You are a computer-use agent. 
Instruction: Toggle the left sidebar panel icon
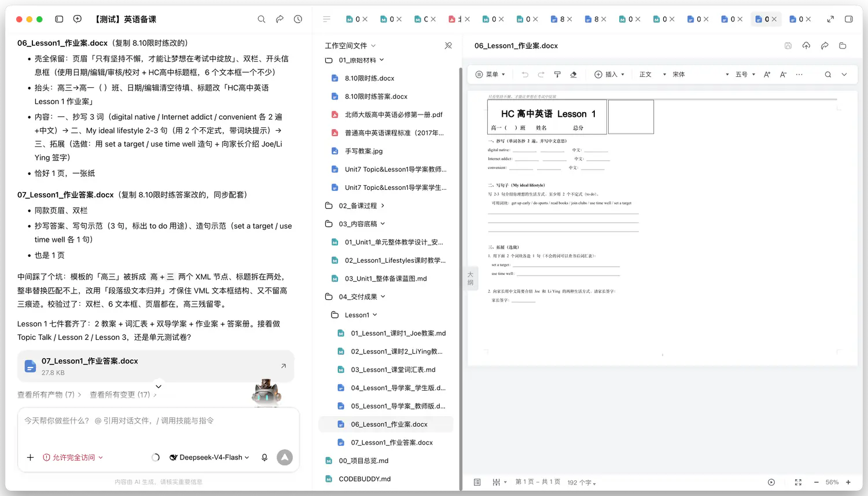(59, 19)
